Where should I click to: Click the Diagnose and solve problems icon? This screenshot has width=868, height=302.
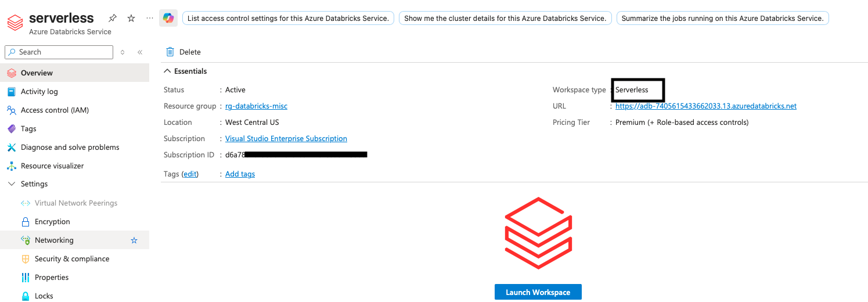(11, 148)
